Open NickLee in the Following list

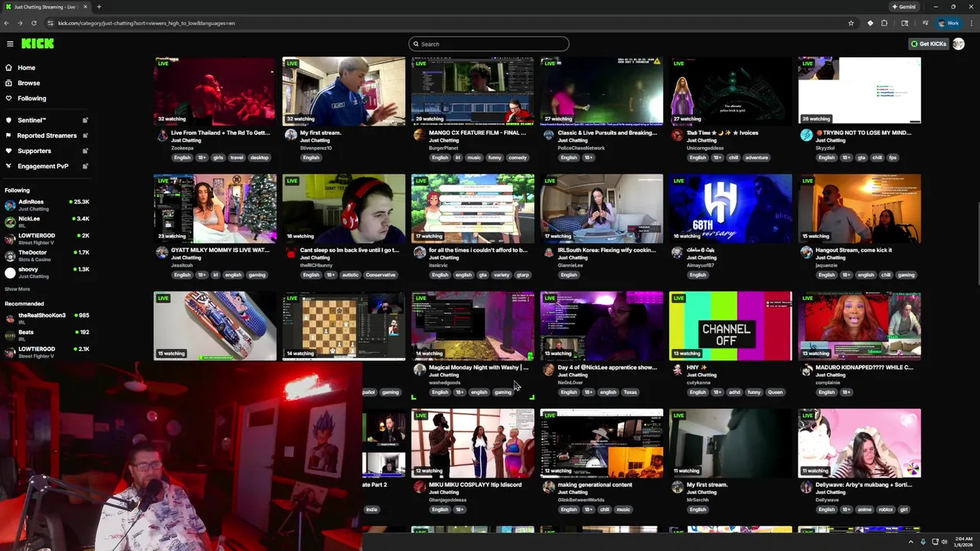(x=46, y=222)
